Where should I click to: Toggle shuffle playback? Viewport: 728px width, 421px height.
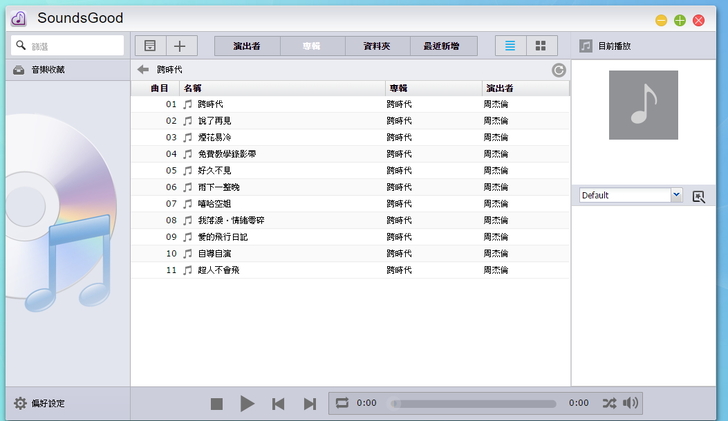(609, 403)
